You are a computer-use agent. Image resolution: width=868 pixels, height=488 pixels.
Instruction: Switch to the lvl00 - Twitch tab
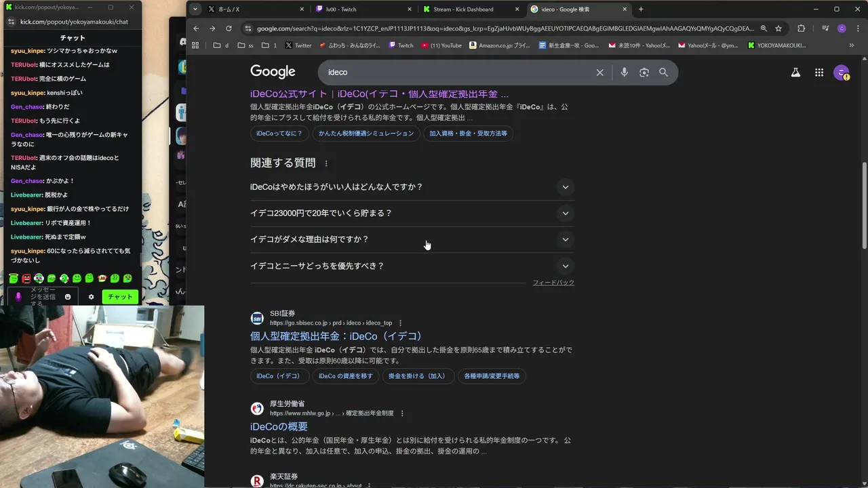(x=365, y=9)
